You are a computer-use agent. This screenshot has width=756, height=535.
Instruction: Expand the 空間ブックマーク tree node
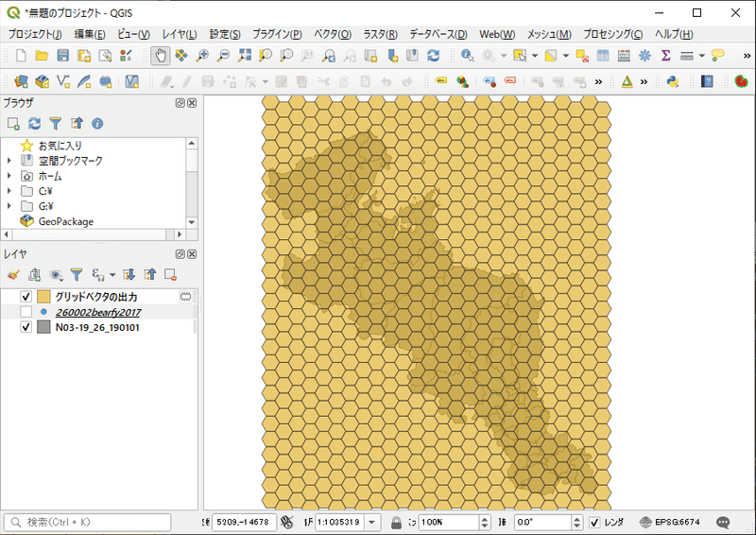(x=9, y=161)
